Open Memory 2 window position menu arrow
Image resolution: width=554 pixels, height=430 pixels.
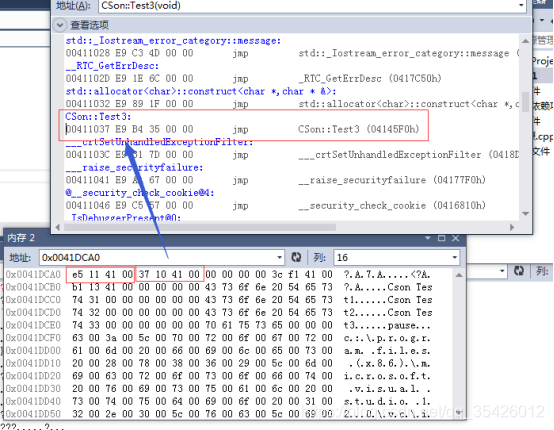[428, 238]
